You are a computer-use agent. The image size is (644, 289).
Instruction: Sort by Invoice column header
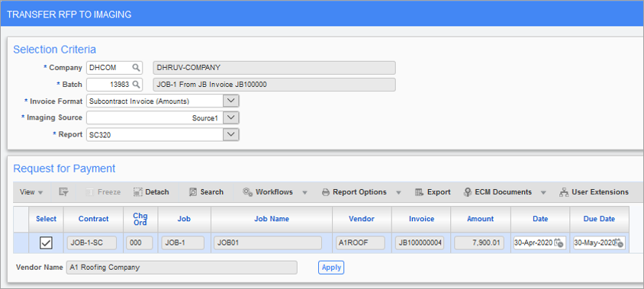click(421, 219)
